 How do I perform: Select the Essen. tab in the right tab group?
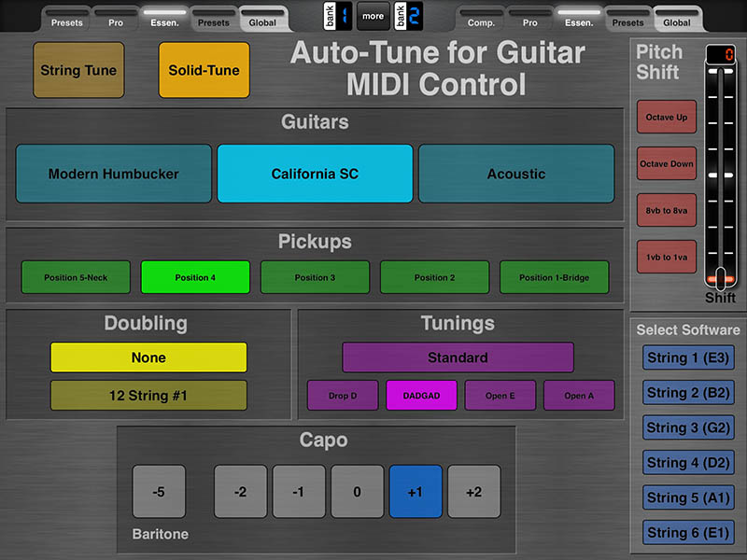pos(579,19)
